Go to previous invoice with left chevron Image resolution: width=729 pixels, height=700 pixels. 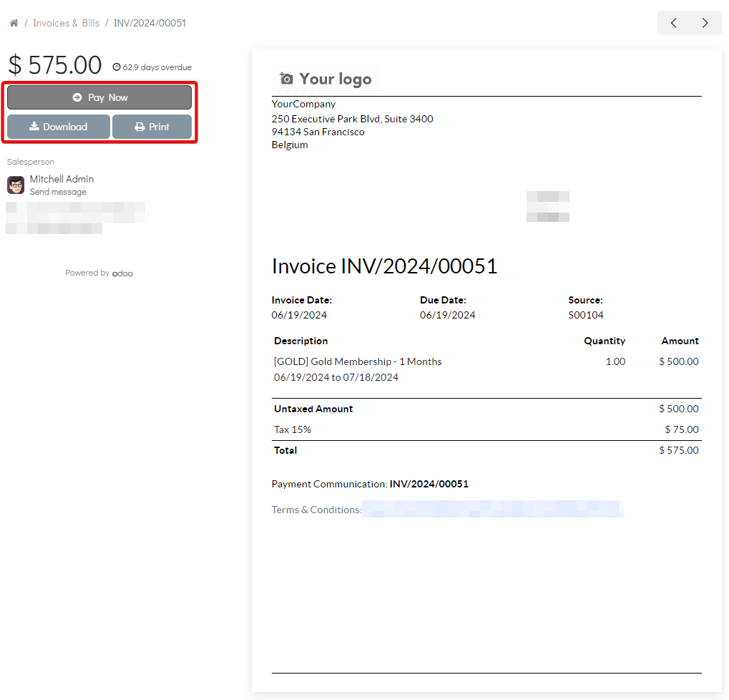tap(674, 23)
